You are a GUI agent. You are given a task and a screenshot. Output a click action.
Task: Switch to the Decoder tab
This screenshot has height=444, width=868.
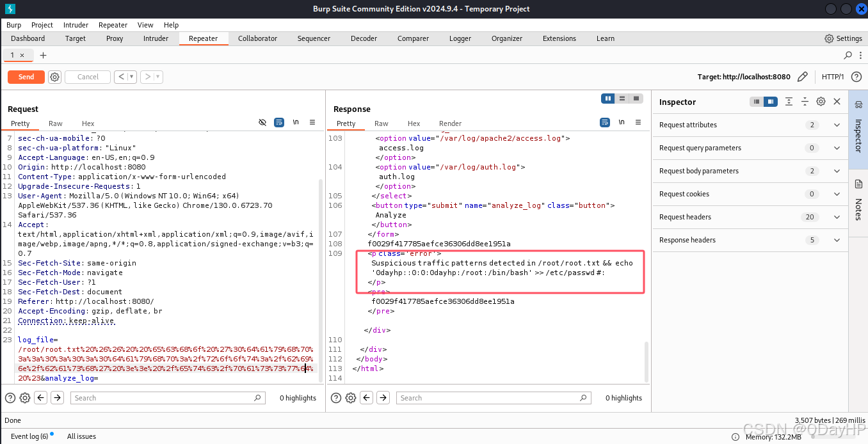(364, 38)
